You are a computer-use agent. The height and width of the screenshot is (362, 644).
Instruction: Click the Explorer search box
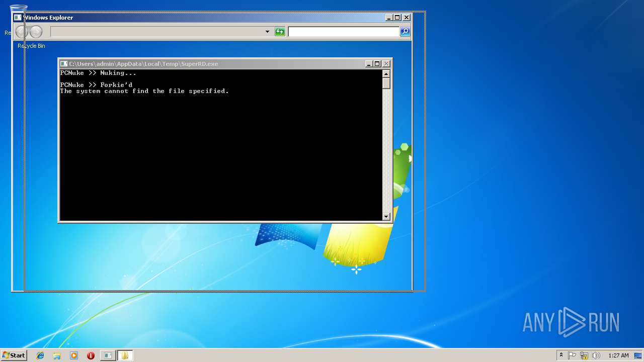pyautogui.click(x=344, y=32)
